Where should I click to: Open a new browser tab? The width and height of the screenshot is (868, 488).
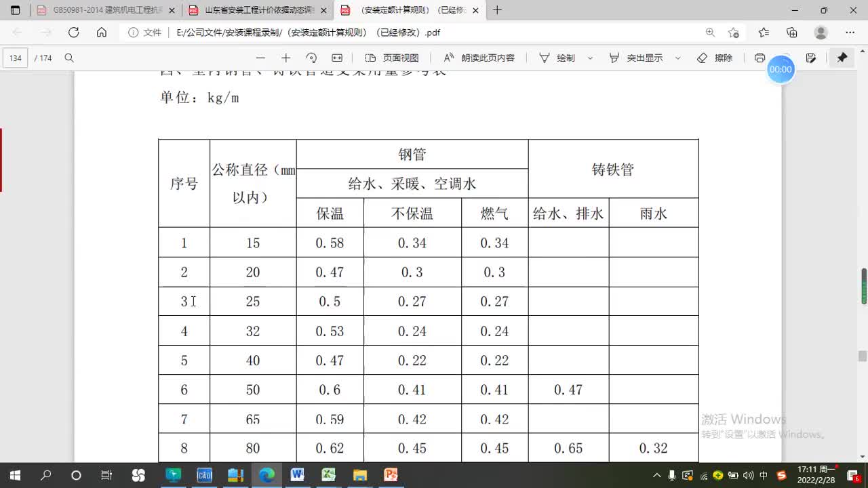click(497, 10)
